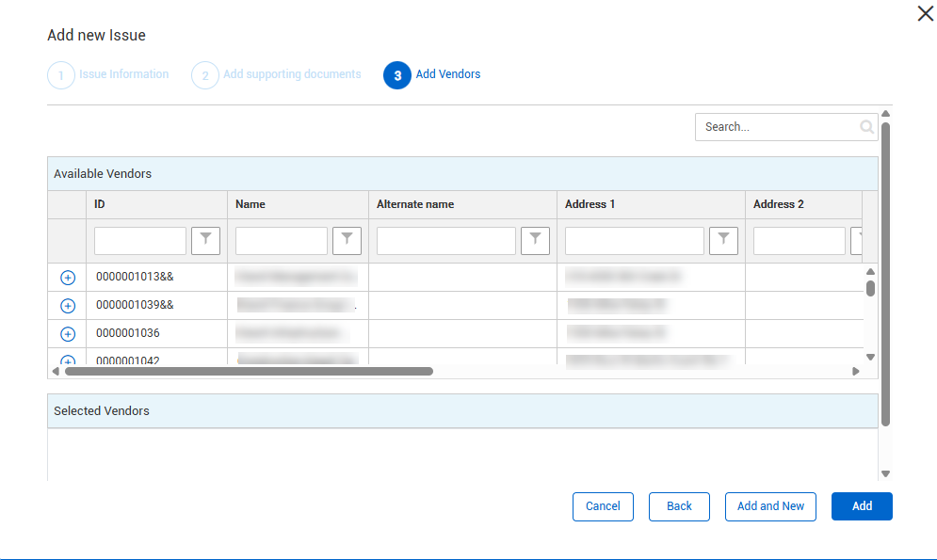Click the plus icon for vendor 0000001013&&
This screenshot has width=937, height=560.
coord(68,278)
